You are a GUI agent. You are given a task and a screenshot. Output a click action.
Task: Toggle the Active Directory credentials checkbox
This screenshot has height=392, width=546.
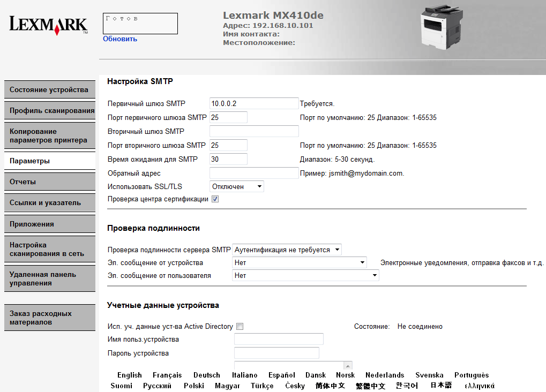coord(240,327)
